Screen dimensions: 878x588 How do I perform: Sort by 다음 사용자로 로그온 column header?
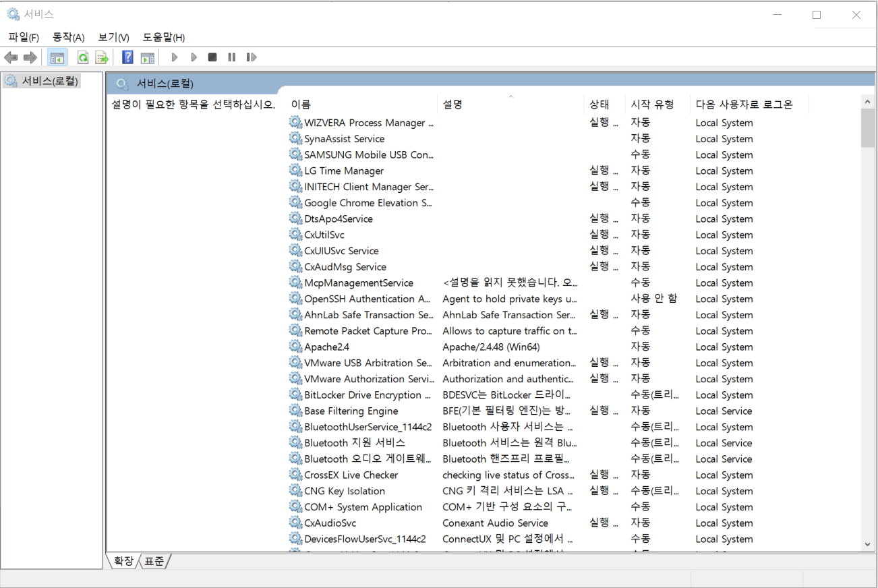tap(749, 104)
